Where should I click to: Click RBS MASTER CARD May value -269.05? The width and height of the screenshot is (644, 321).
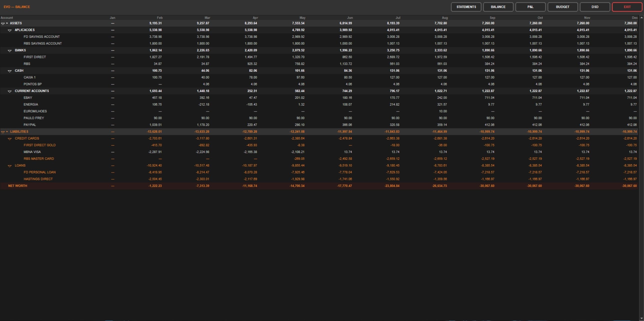[299, 159]
